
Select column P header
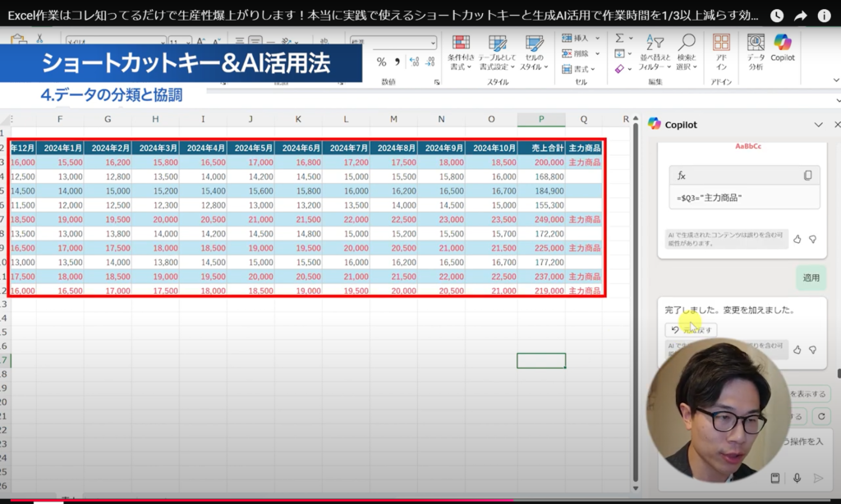(541, 120)
